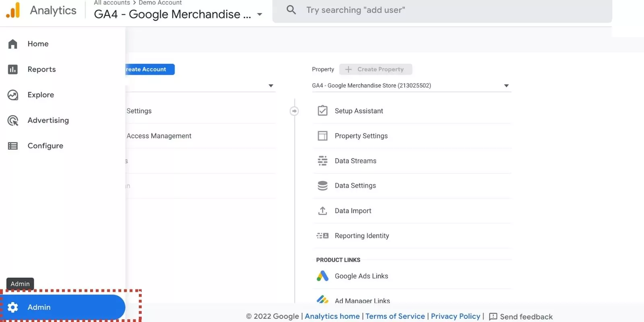
Task: Click the Explore icon in sidebar
Action: pos(13,95)
